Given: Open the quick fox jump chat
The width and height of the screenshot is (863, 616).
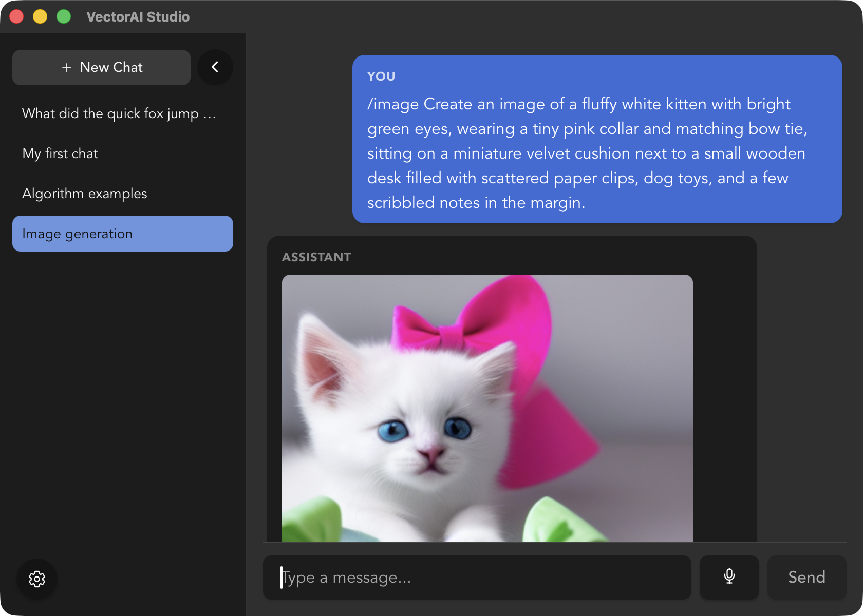Looking at the screenshot, I should [122, 113].
